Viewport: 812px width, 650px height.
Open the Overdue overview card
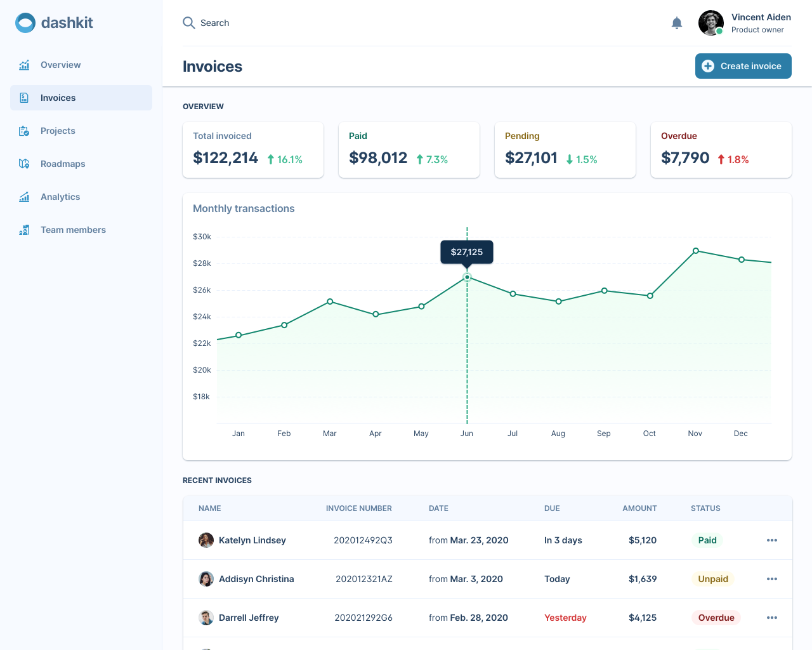721,150
